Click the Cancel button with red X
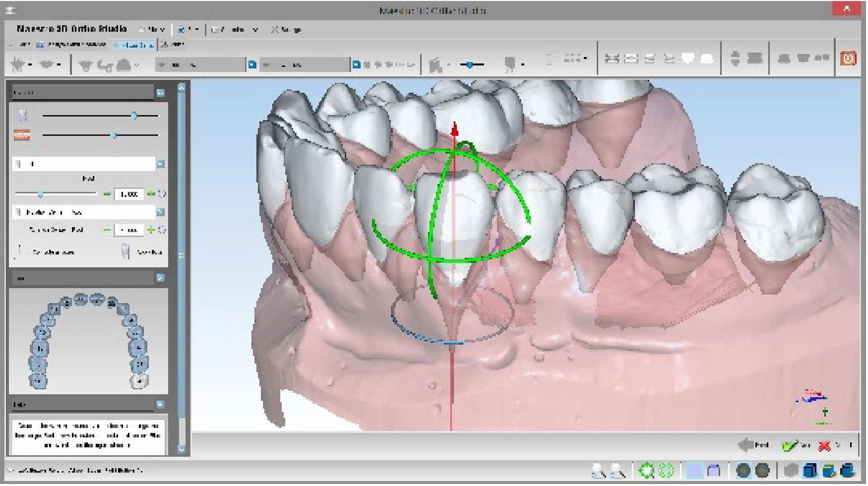868x486 pixels. (836, 445)
